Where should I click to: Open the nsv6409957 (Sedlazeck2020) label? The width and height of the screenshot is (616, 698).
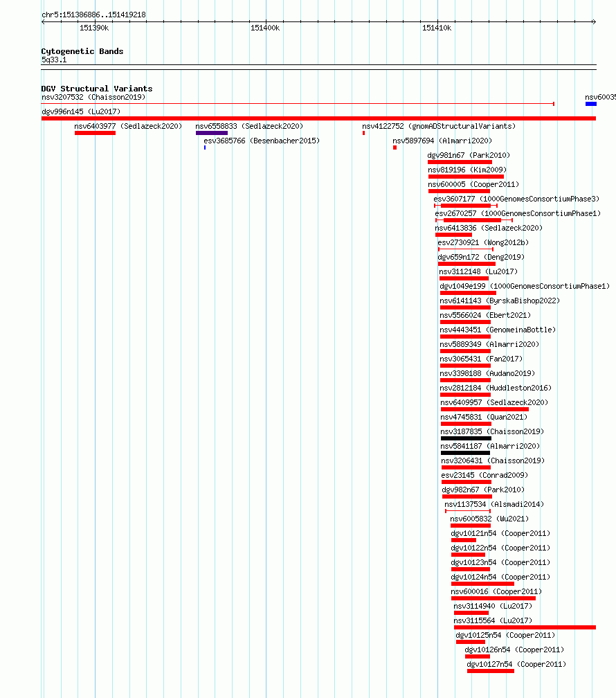click(494, 402)
